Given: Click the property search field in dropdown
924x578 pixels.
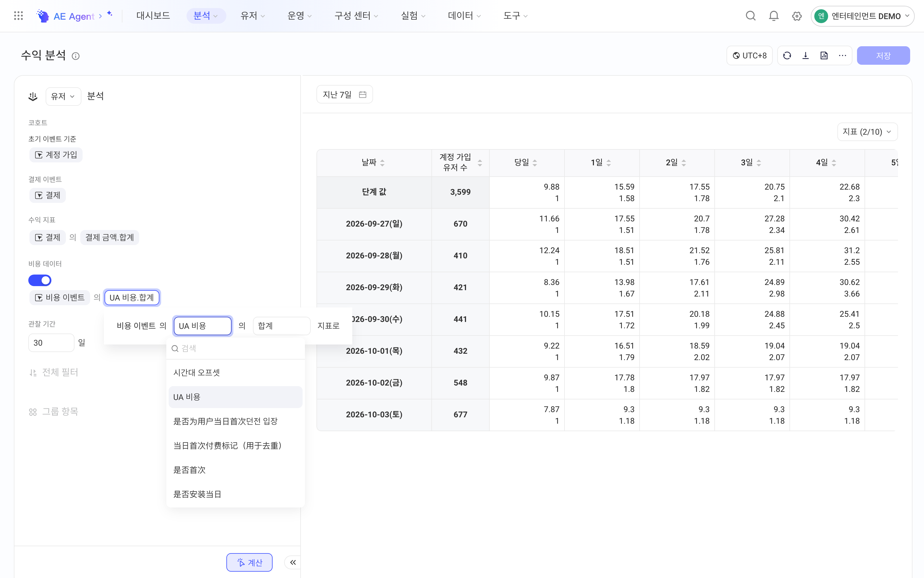Looking at the screenshot, I should (236, 348).
